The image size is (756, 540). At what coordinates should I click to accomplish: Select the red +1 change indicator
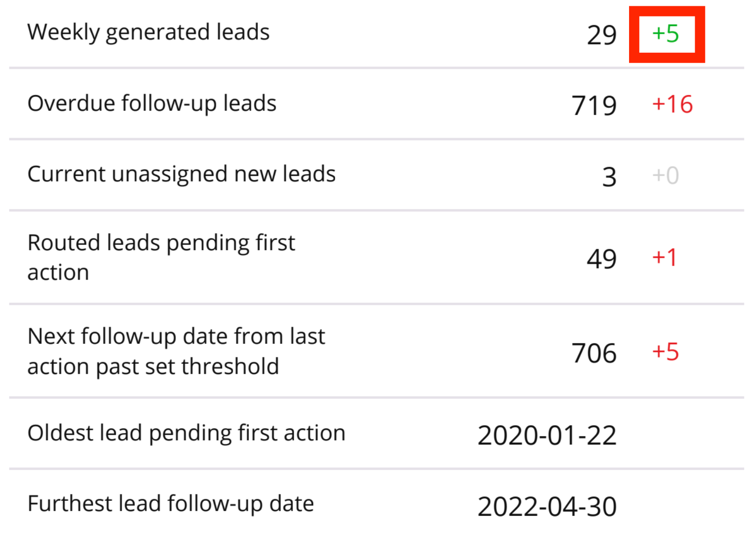[665, 257]
